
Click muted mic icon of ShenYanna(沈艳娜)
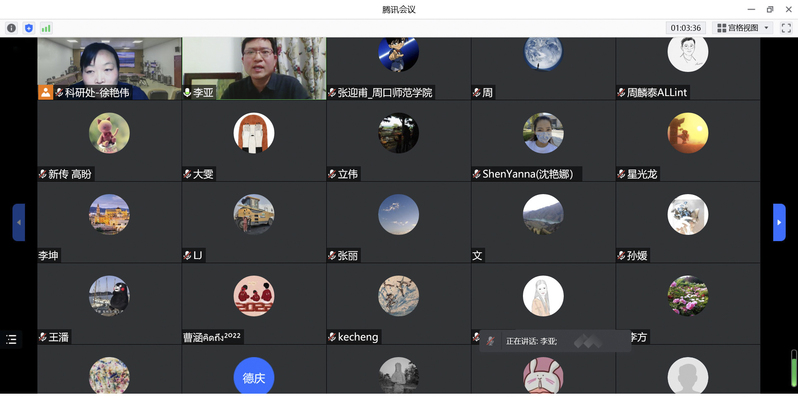(476, 174)
